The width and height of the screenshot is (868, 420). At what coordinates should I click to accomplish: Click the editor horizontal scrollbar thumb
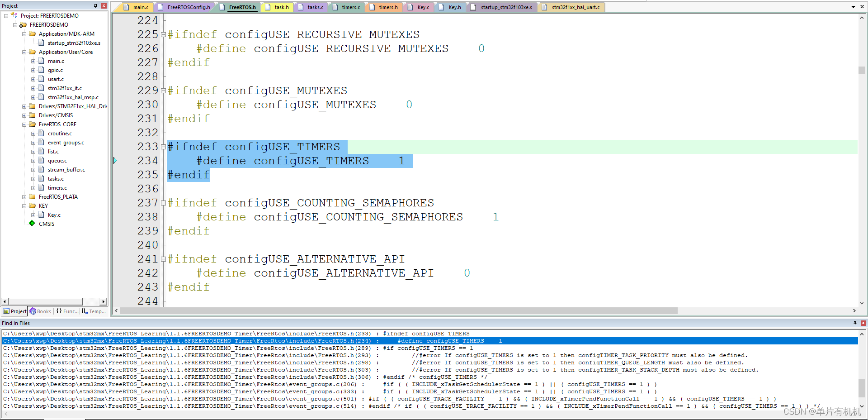399,311
